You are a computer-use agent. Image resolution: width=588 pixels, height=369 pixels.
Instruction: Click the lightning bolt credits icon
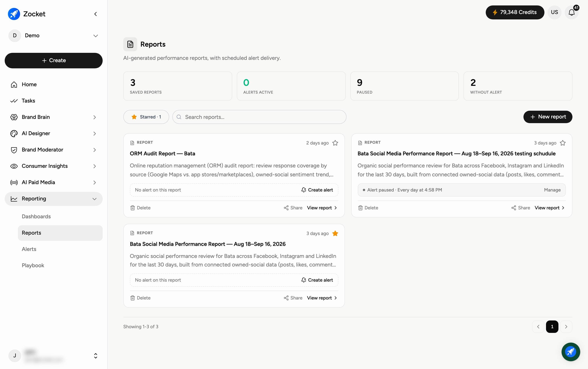point(495,12)
